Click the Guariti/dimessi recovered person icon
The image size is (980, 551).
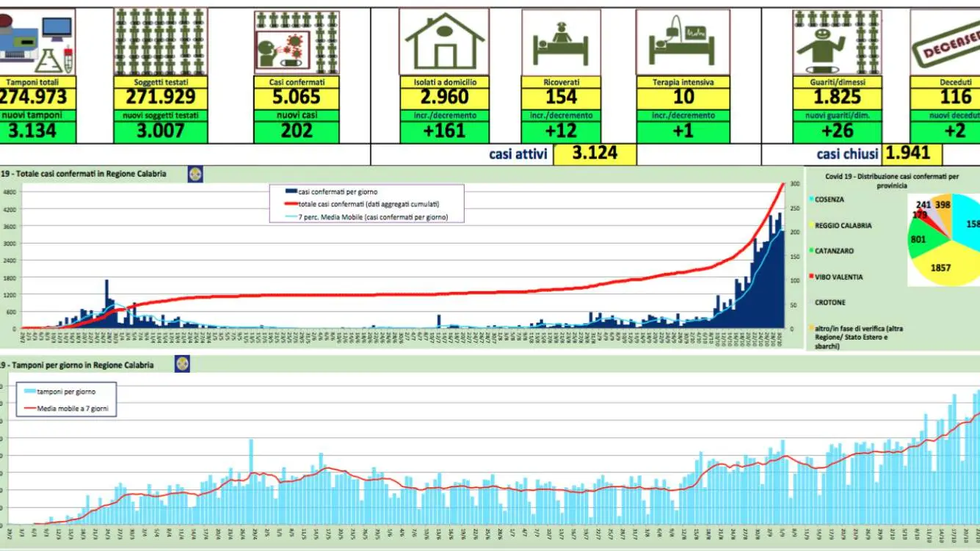pos(836,42)
